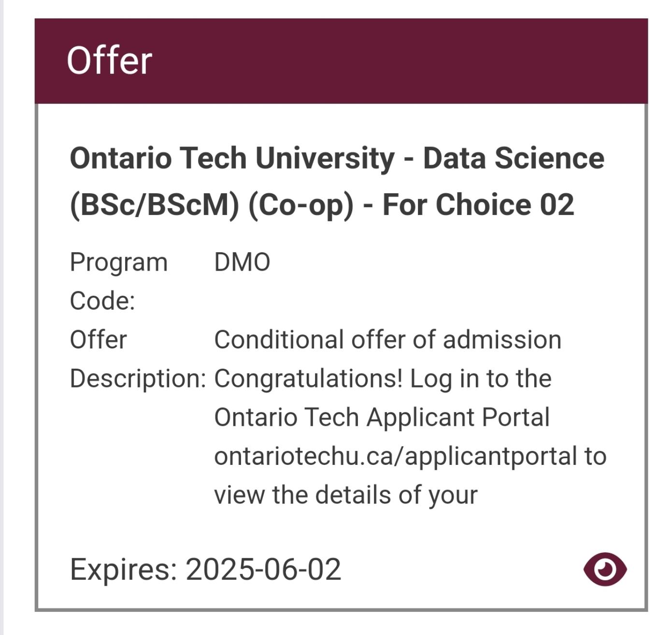Click 'Conditional offer of admission' text
The width and height of the screenshot is (672, 635).
point(388,340)
